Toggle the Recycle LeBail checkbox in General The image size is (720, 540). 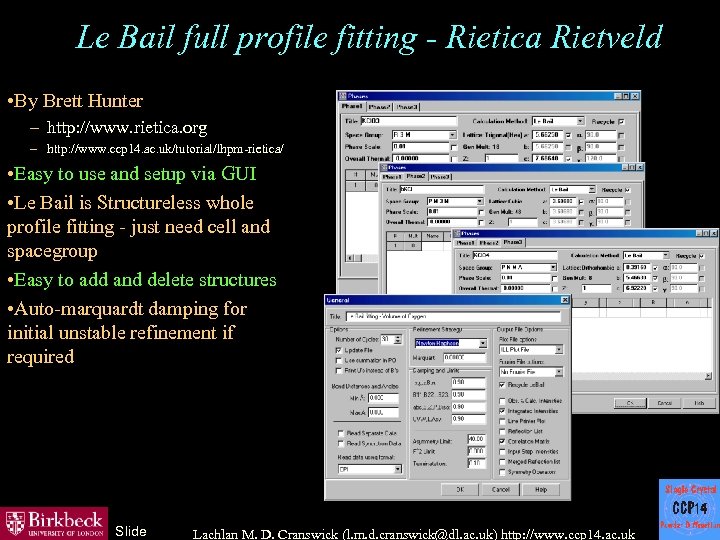point(502,385)
